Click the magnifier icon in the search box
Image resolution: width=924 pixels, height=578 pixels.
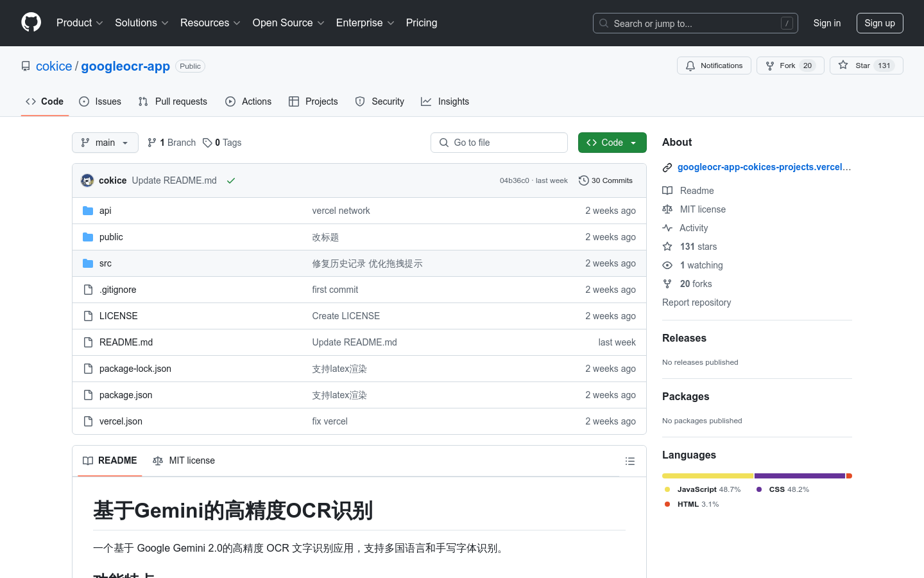click(x=604, y=23)
